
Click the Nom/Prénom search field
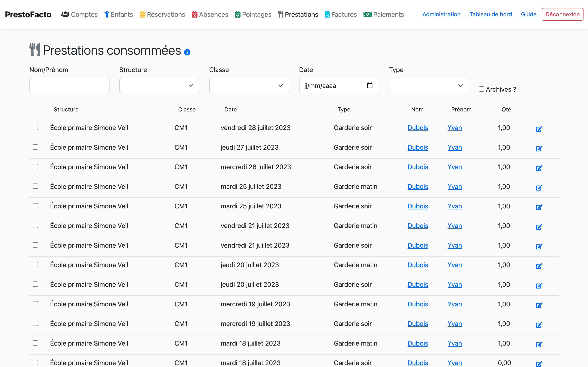(69, 86)
